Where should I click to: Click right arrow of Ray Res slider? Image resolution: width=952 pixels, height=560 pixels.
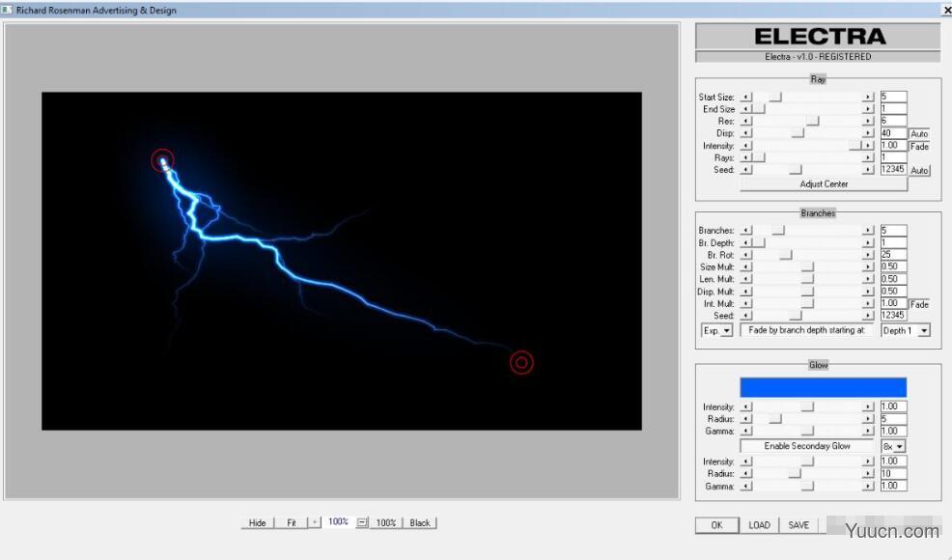[868, 122]
